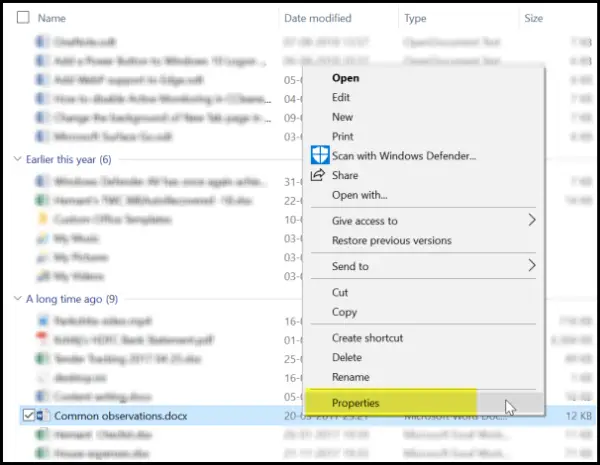Choose Properties from the context menu

(x=354, y=403)
